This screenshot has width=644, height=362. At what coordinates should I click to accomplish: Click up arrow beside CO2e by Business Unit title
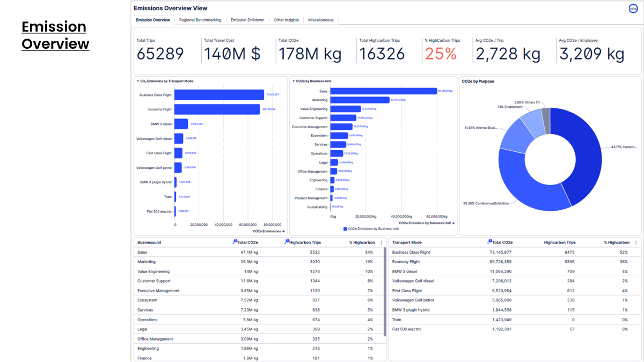click(294, 81)
